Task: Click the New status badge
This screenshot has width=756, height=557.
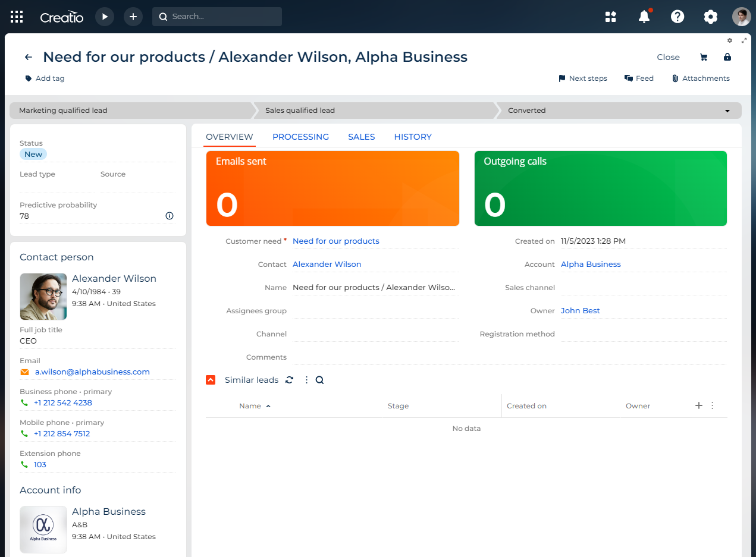Action: coord(33,155)
